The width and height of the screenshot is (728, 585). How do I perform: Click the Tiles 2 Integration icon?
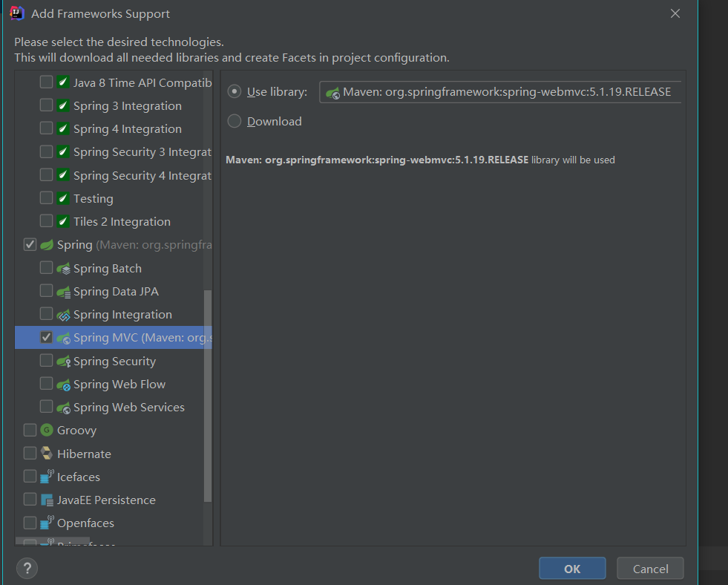63,221
